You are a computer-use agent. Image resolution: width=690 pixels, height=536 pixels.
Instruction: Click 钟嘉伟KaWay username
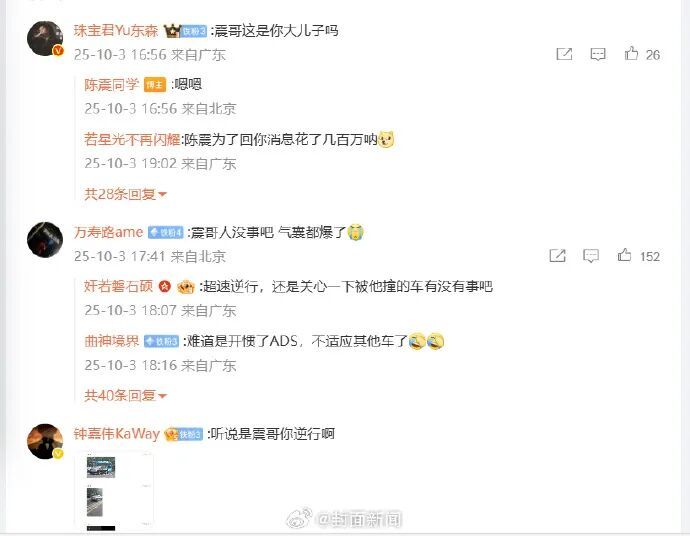[x=117, y=434]
